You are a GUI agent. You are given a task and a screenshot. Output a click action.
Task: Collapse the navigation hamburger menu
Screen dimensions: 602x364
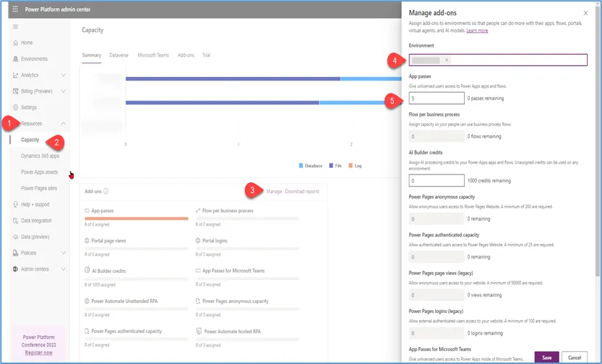click(15, 27)
